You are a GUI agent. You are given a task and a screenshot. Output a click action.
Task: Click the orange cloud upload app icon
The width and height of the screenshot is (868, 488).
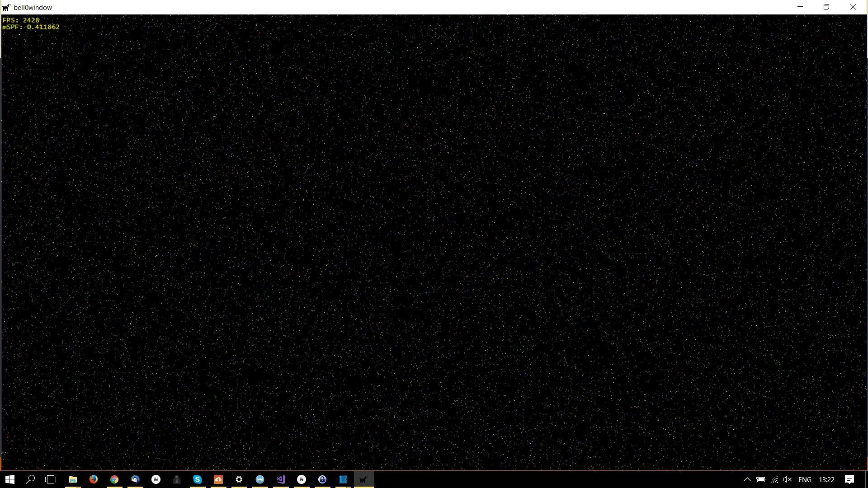[x=218, y=479]
